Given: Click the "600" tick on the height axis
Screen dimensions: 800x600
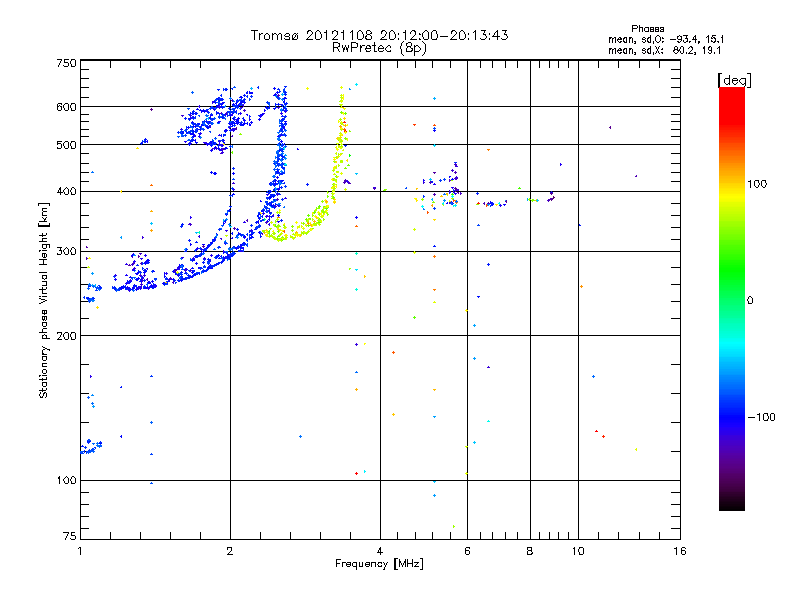Looking at the screenshot, I should [x=66, y=107].
